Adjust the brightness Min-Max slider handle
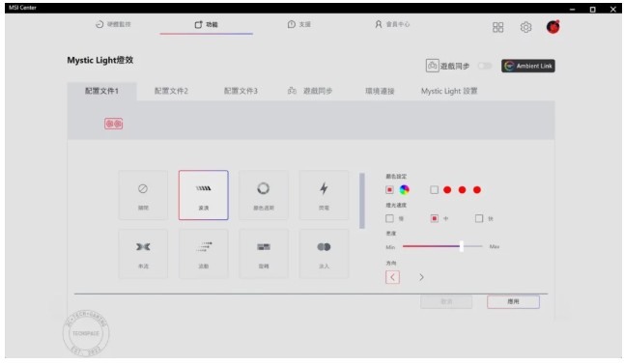This screenshot has width=624, height=364. [461, 246]
